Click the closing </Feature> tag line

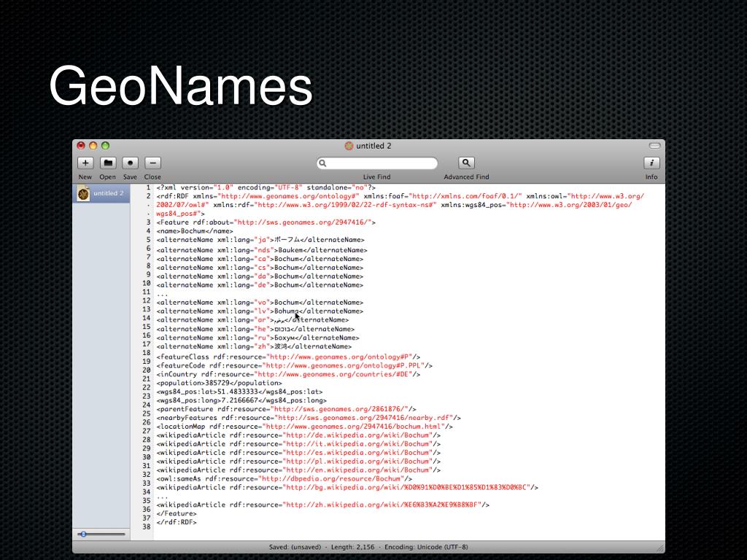(177, 514)
